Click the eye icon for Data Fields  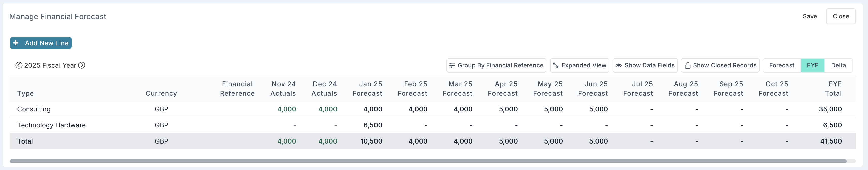[619, 66]
